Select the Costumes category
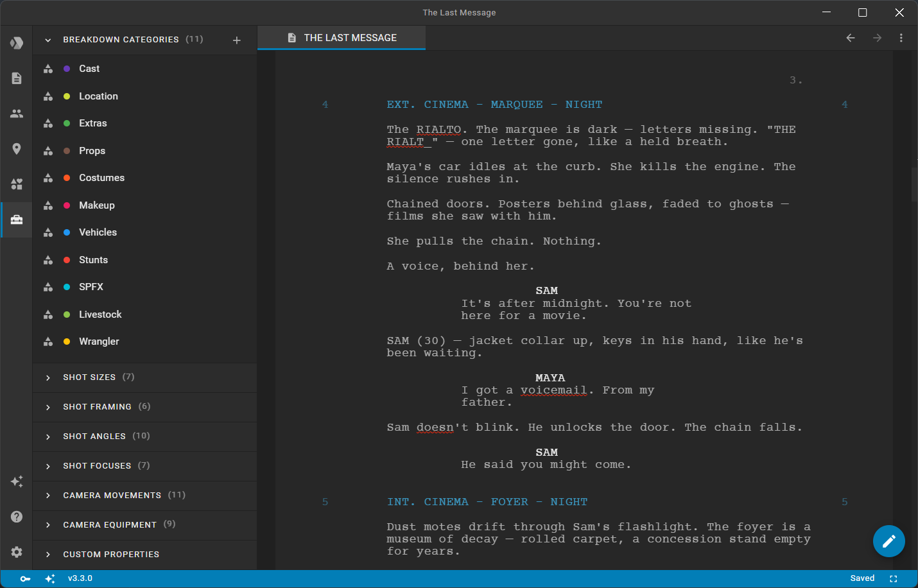Viewport: 918px width, 588px height. point(145,178)
